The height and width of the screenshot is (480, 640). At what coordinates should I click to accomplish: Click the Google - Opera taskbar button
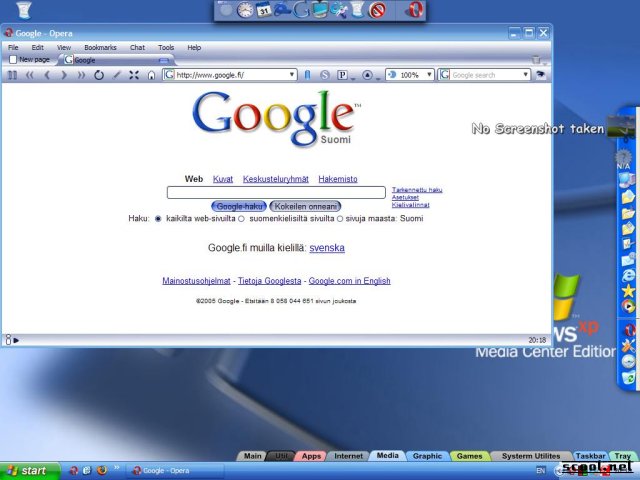[174, 471]
